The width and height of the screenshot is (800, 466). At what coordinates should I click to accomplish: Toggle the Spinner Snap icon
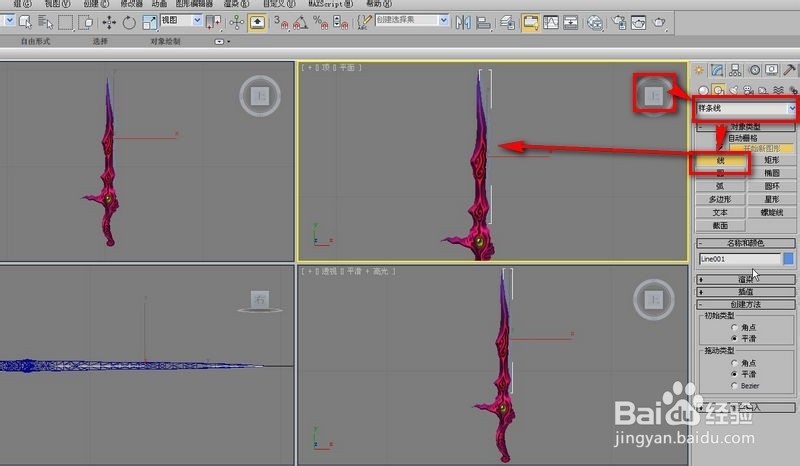(340, 22)
